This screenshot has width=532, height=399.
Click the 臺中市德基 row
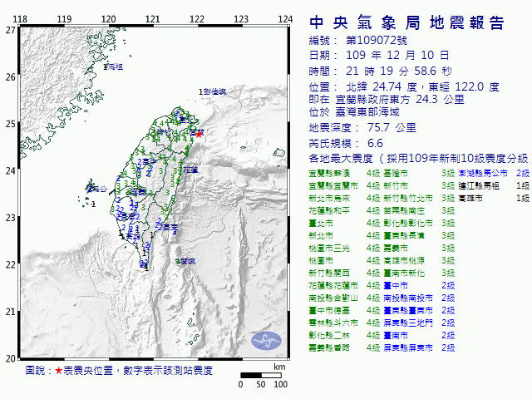click(x=344, y=310)
